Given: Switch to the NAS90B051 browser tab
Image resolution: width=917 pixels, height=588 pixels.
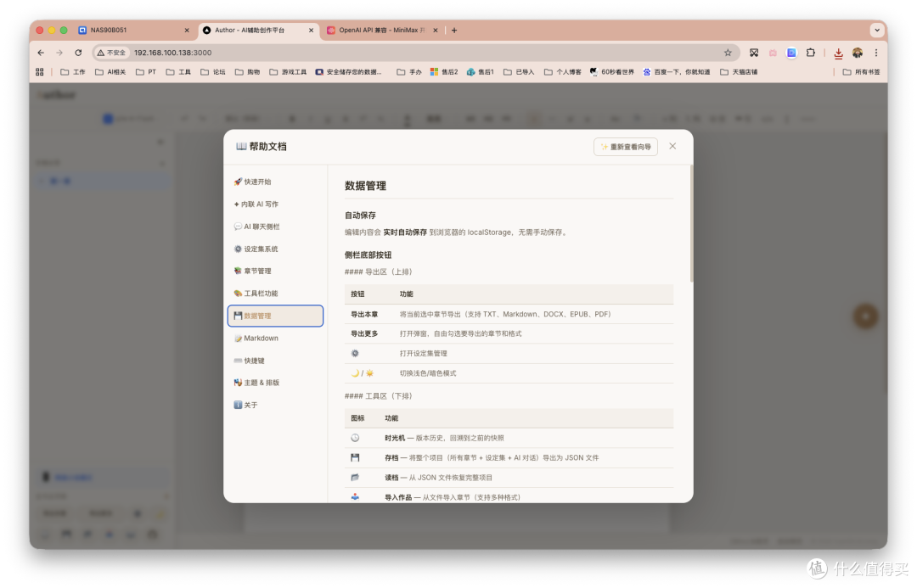Looking at the screenshot, I should (x=133, y=30).
